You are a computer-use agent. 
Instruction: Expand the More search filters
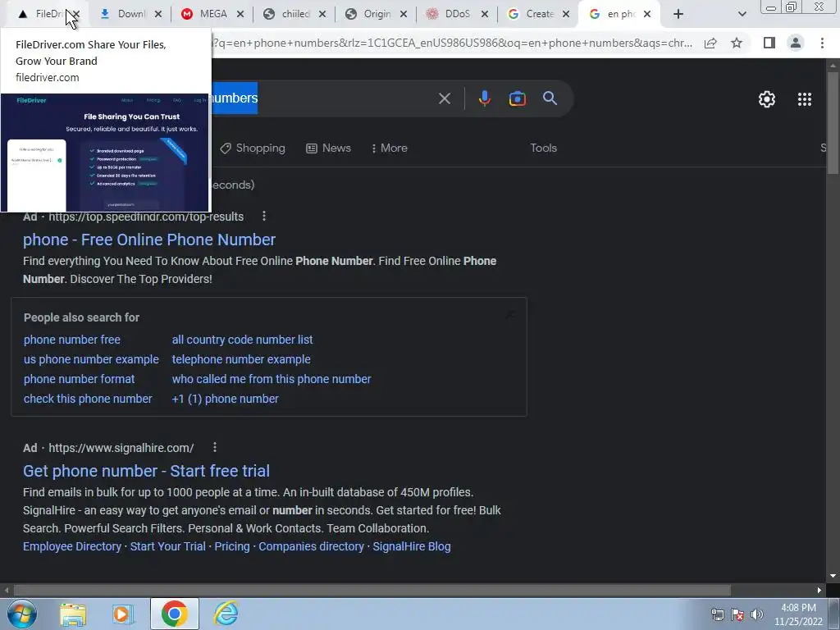tap(390, 148)
